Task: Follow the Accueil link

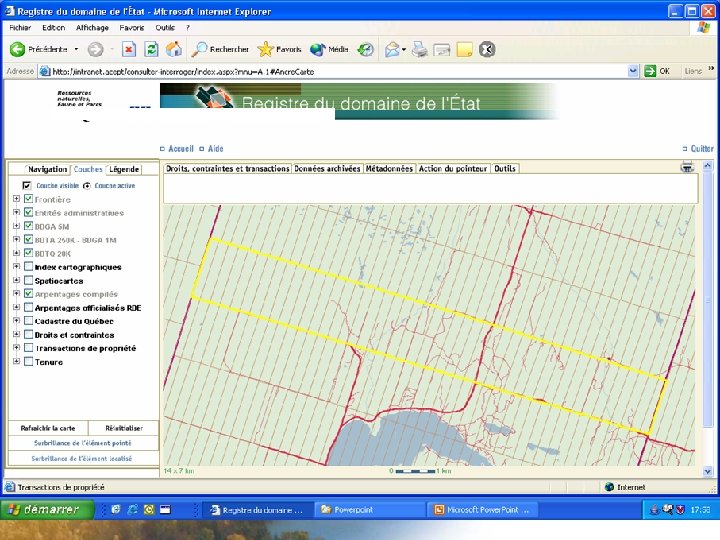Action: [181, 148]
